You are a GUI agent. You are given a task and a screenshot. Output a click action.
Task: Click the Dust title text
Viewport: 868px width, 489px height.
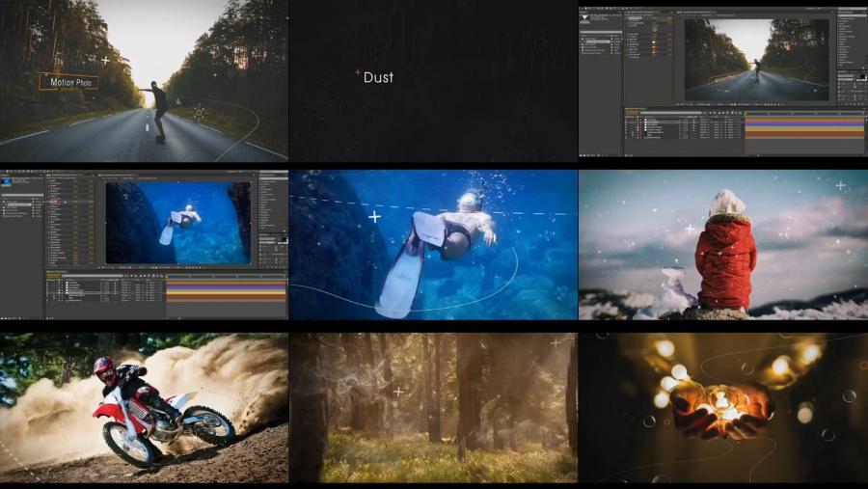[x=378, y=77]
